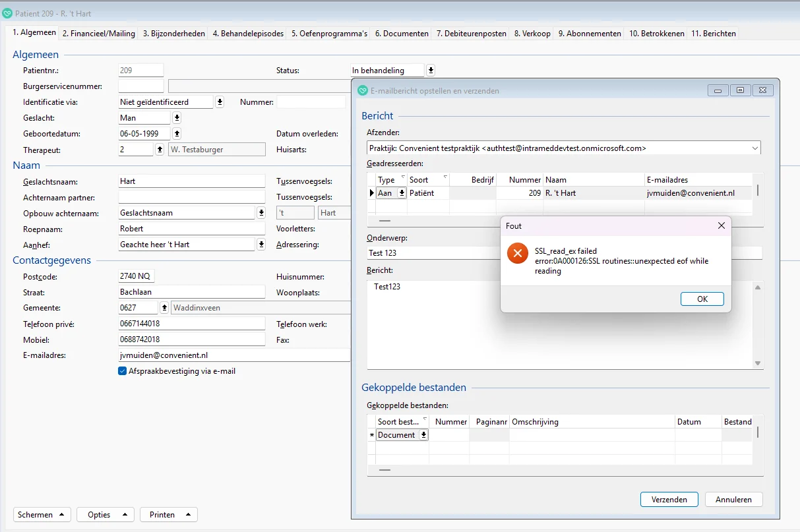Open the Type 'Aan' dropdown in recipients
This screenshot has height=532, width=800.
pos(402,193)
